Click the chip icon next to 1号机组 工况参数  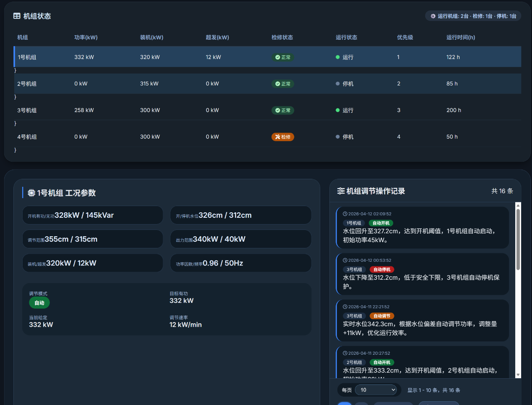point(31,193)
